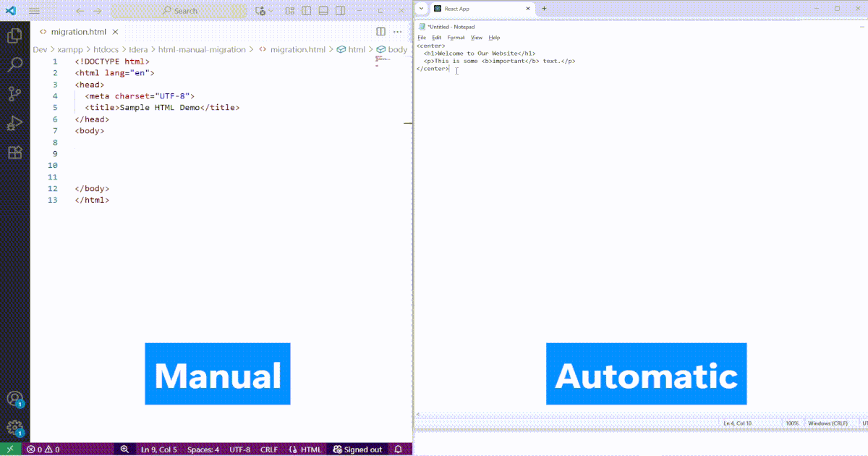Open the Search view in the activity bar
This screenshot has width=868, height=456.
[x=14, y=64]
